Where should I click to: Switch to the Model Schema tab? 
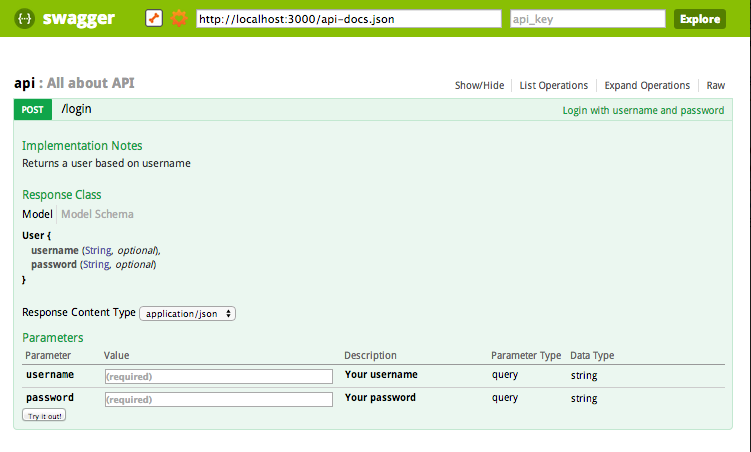[x=97, y=214]
